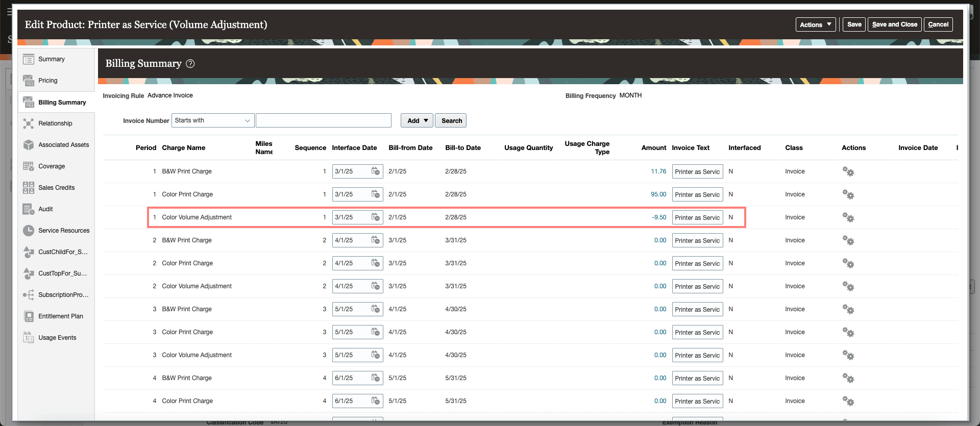Screen dimensions: 980x426
Task: Open the CustTopFor_Su… tab
Action: point(56,273)
